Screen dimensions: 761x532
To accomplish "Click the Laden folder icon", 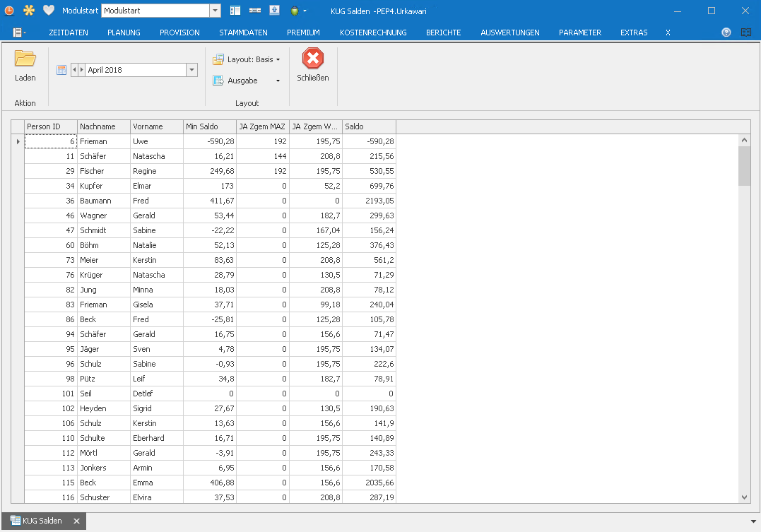I will (x=25, y=59).
